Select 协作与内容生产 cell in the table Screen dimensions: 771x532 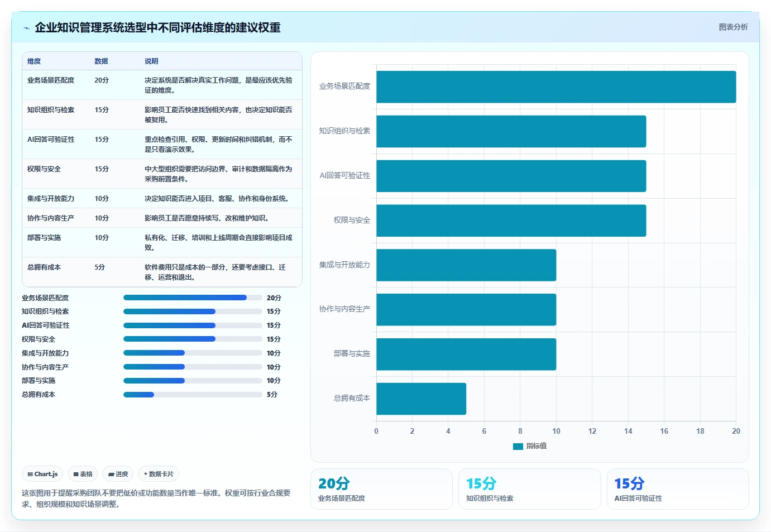tap(51, 218)
